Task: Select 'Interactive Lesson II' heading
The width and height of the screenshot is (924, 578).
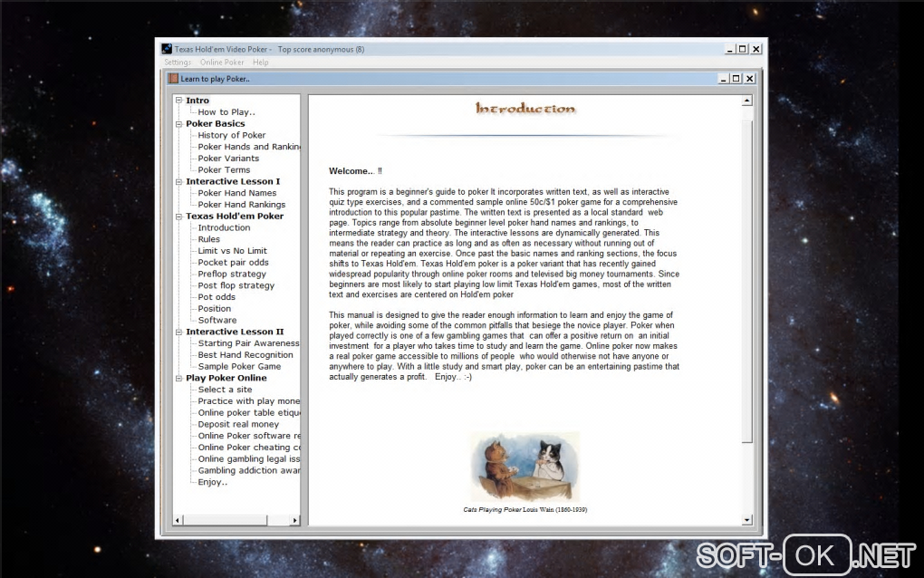Action: click(x=235, y=332)
